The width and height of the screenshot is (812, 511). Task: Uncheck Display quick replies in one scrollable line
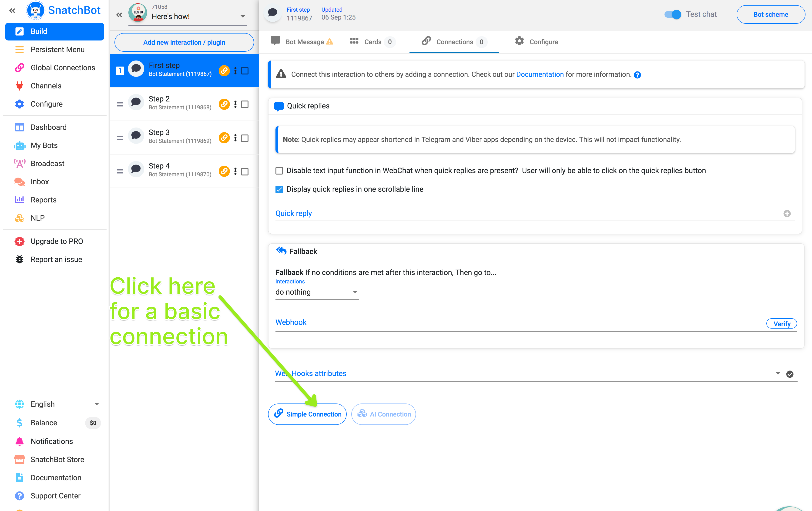click(279, 189)
